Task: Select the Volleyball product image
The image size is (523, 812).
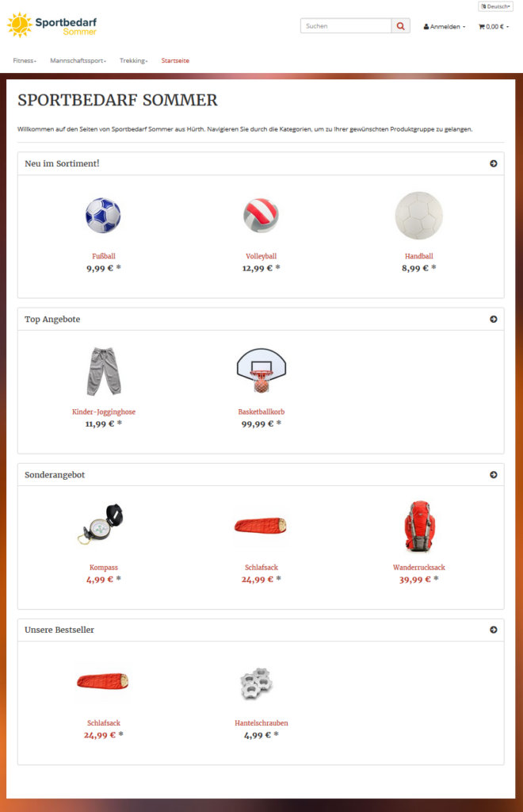Action: [x=261, y=216]
